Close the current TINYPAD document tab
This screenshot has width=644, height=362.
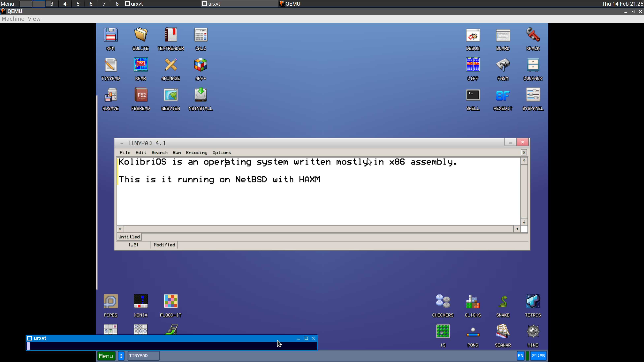click(524, 152)
